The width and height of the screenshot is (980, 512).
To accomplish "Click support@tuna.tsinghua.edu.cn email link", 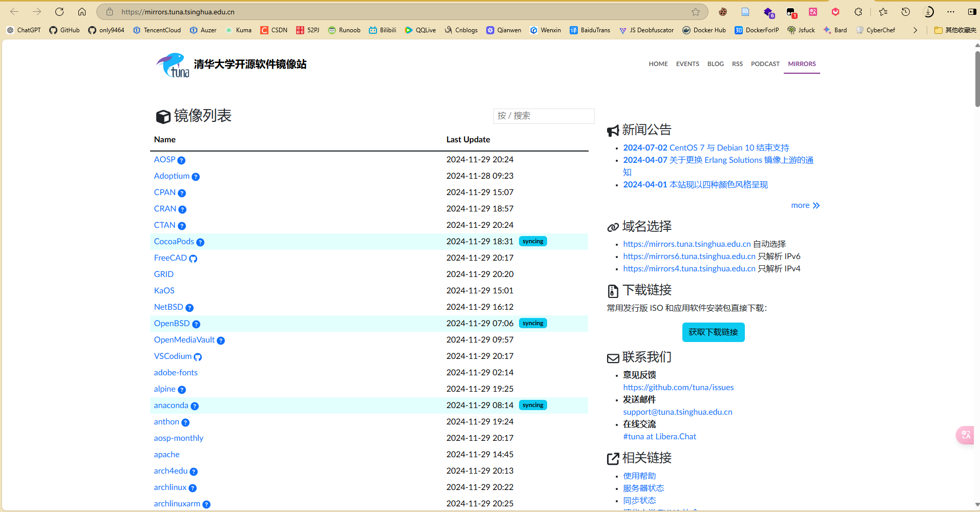I will [678, 412].
